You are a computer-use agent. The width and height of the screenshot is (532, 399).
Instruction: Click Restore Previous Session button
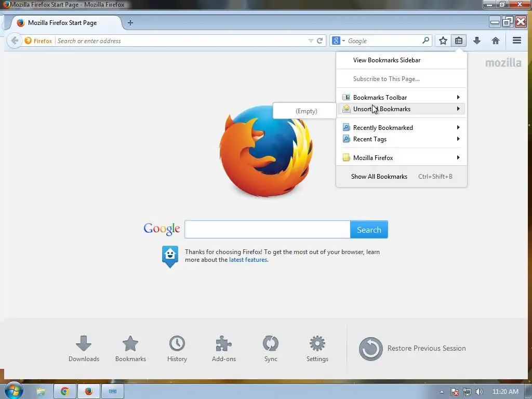(x=412, y=349)
